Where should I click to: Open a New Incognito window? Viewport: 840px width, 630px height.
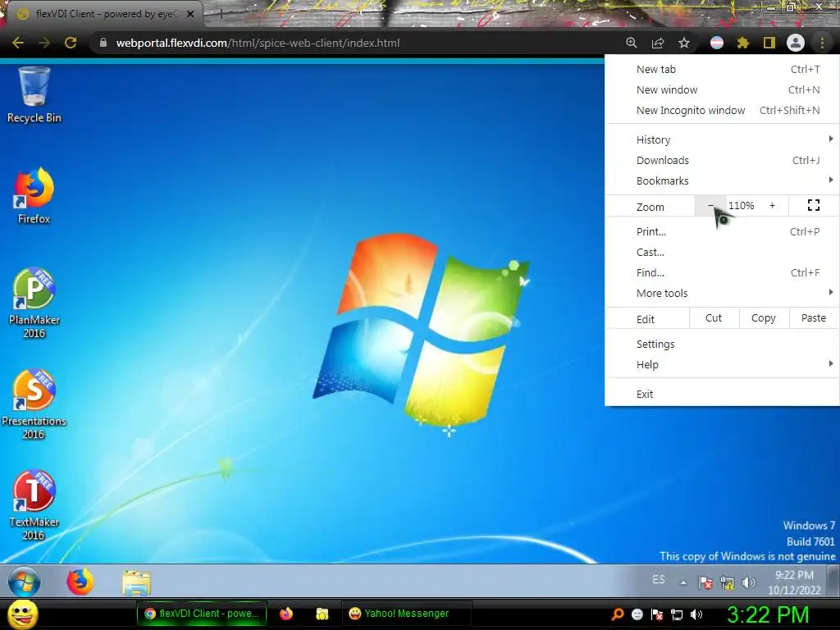722,110
